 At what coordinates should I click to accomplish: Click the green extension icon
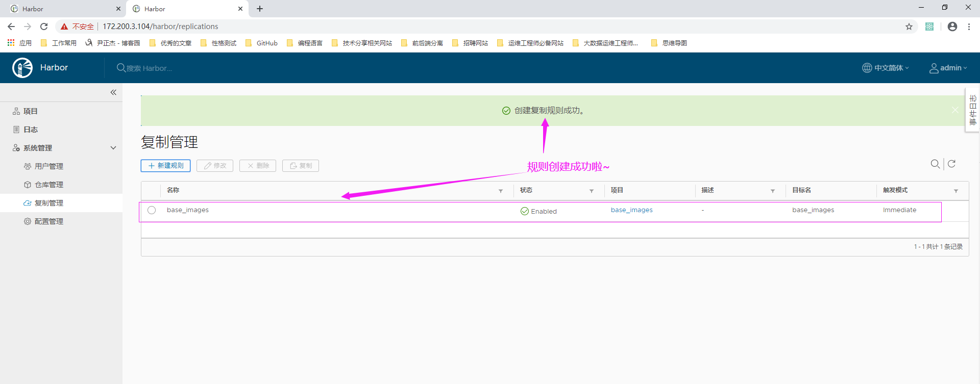tap(929, 27)
